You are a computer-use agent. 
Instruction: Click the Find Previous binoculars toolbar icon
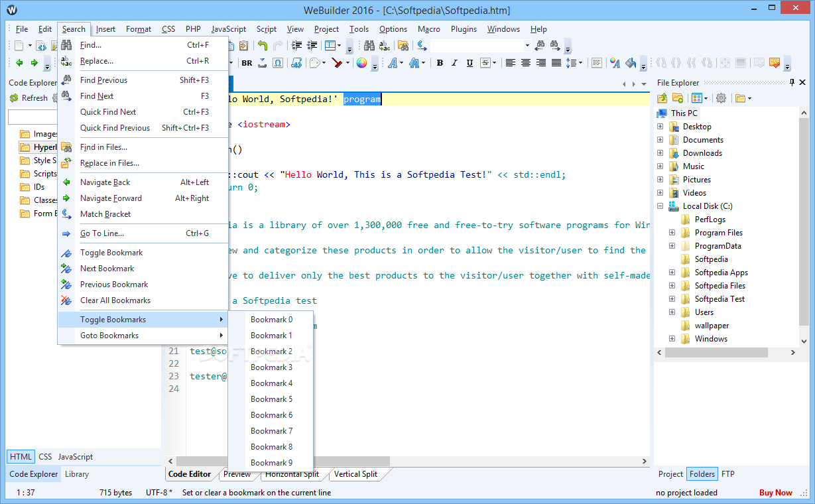pyautogui.click(x=540, y=46)
